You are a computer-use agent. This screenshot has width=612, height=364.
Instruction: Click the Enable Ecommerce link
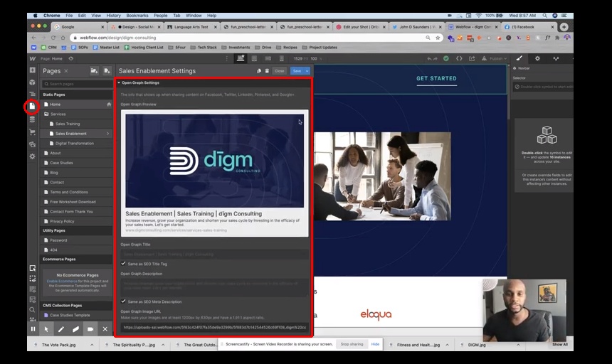[62, 281]
